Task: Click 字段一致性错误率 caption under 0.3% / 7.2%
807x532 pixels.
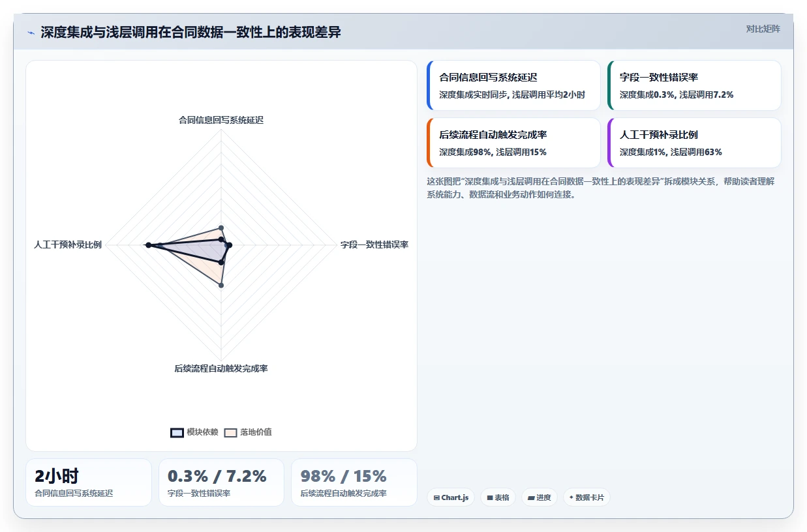Action: pos(199,494)
